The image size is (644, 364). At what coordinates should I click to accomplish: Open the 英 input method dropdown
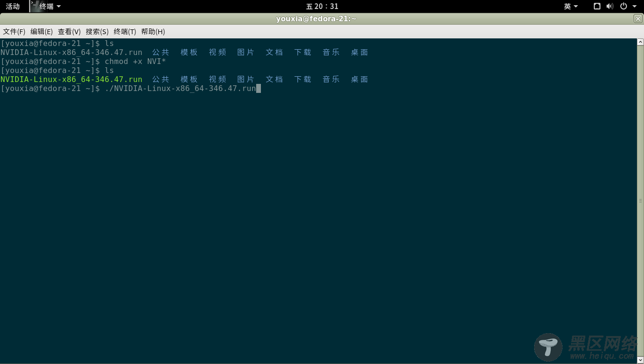coord(571,6)
